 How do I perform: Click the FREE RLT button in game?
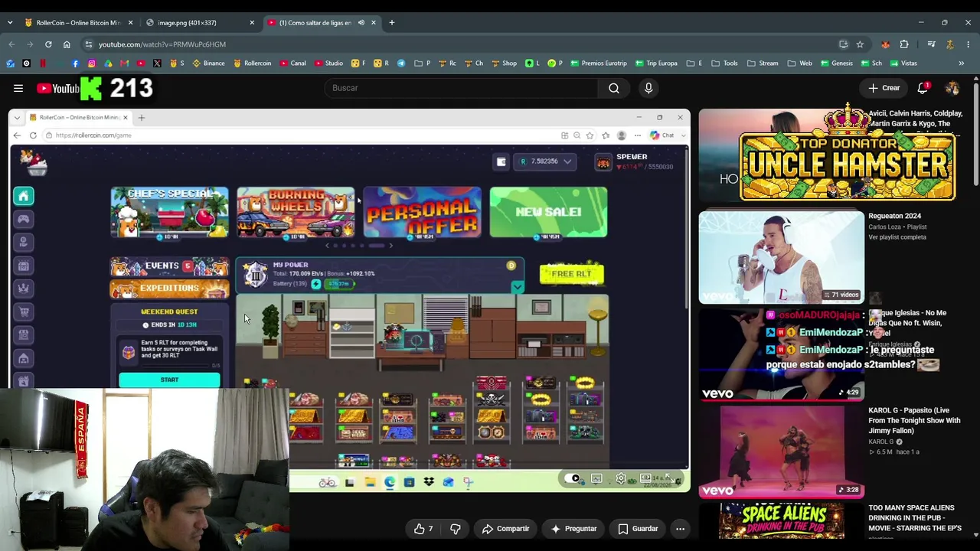[572, 273]
